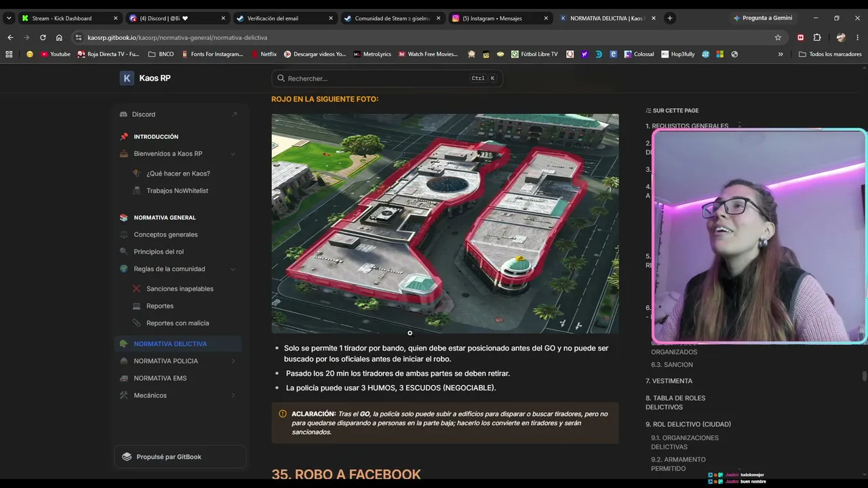Open the Descargar videos bookmark
This screenshot has height=488, width=868.
(315, 54)
